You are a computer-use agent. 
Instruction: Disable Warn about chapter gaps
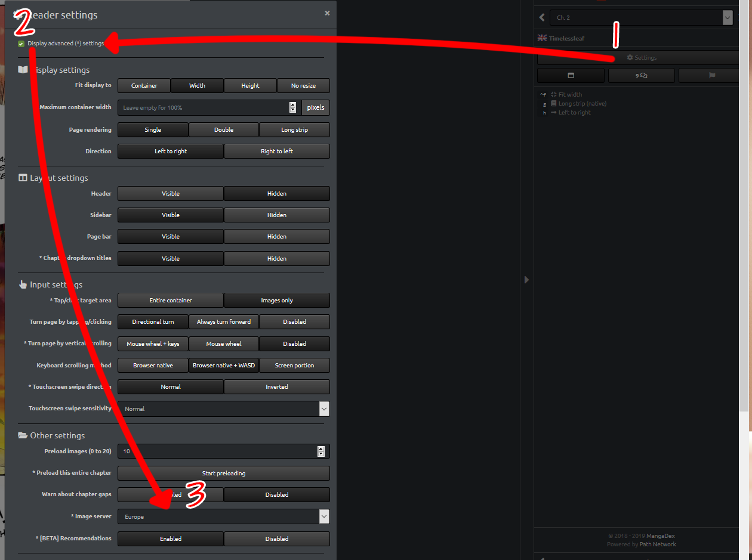coord(277,494)
